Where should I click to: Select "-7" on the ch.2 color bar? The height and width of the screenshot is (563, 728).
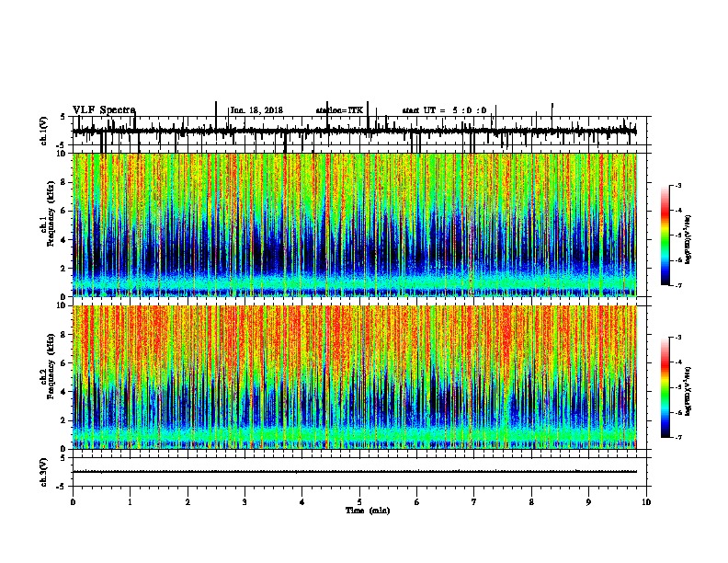click(677, 437)
